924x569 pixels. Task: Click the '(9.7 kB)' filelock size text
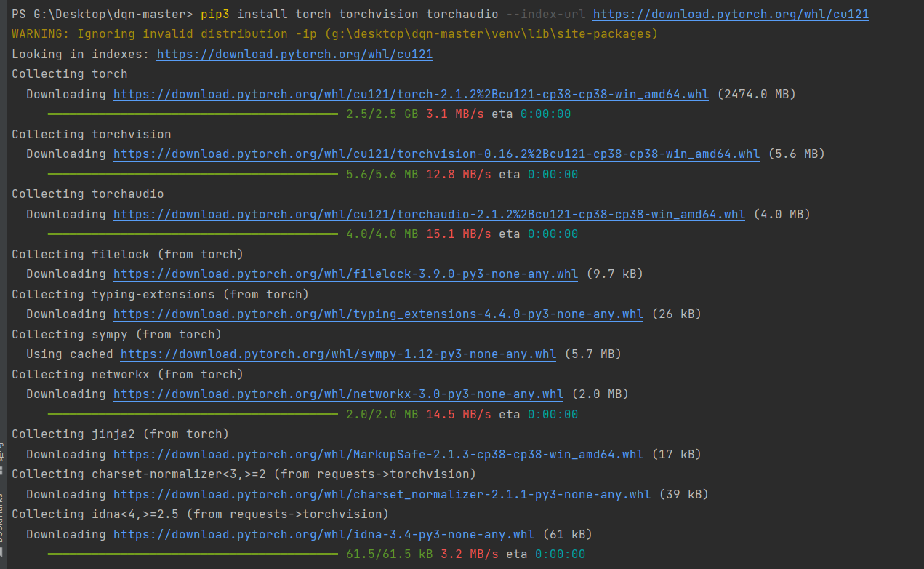point(614,274)
